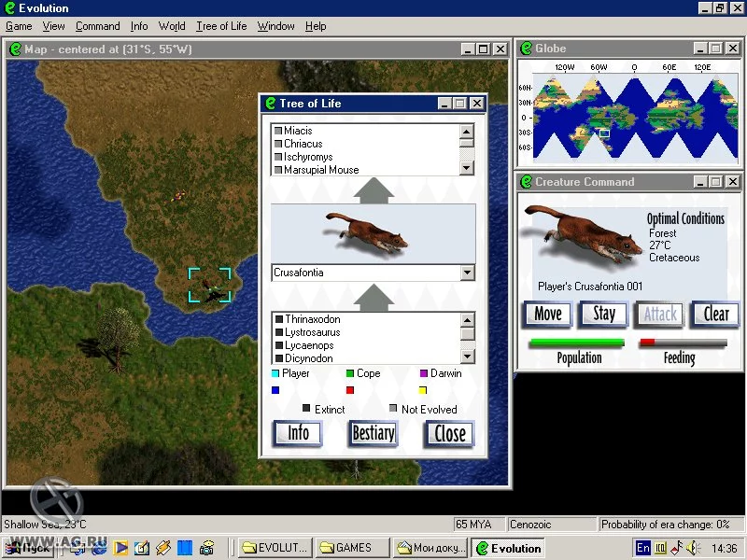
Task: Click the blue legend swatch
Action: pos(275,390)
